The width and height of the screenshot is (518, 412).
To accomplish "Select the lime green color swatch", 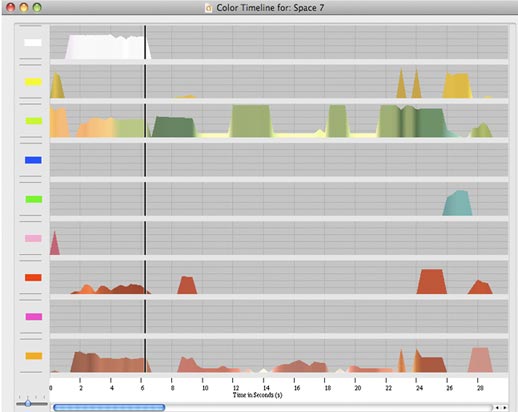I will point(34,121).
